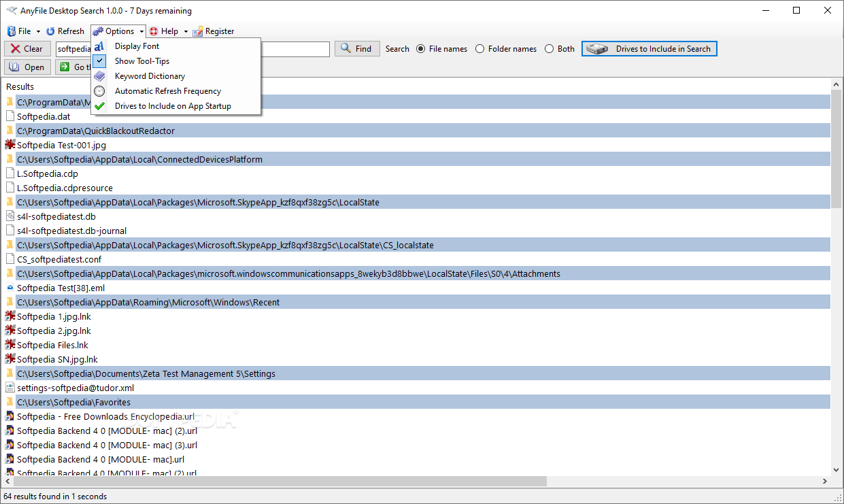Expand the Options dropdown arrow
844x504 pixels.
(x=141, y=31)
